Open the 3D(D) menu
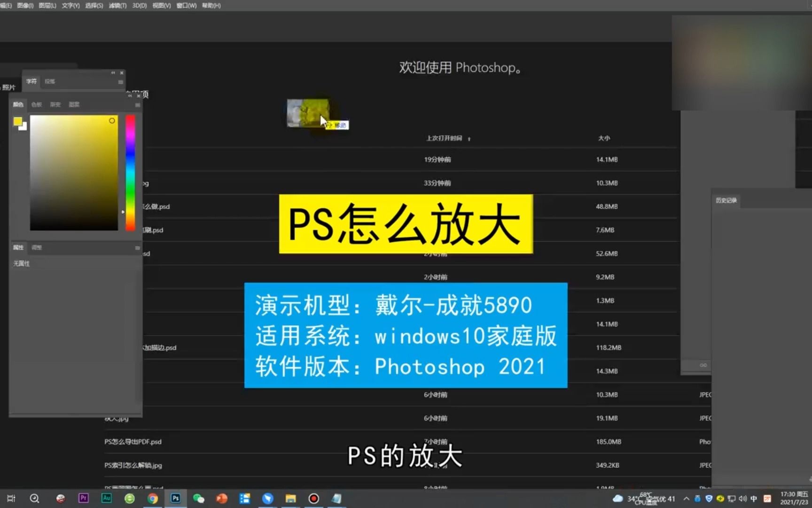This screenshot has width=812, height=508. [x=140, y=6]
